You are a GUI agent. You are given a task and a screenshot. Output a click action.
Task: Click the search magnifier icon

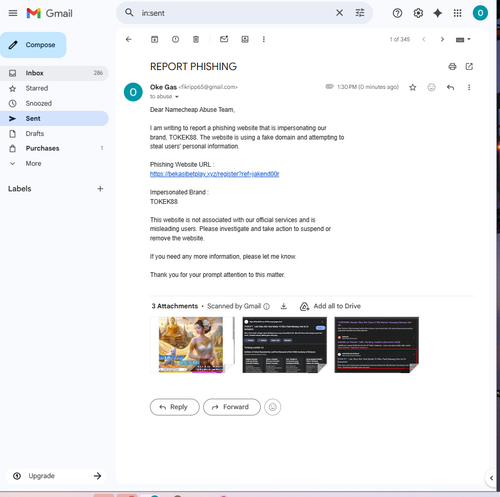click(129, 13)
